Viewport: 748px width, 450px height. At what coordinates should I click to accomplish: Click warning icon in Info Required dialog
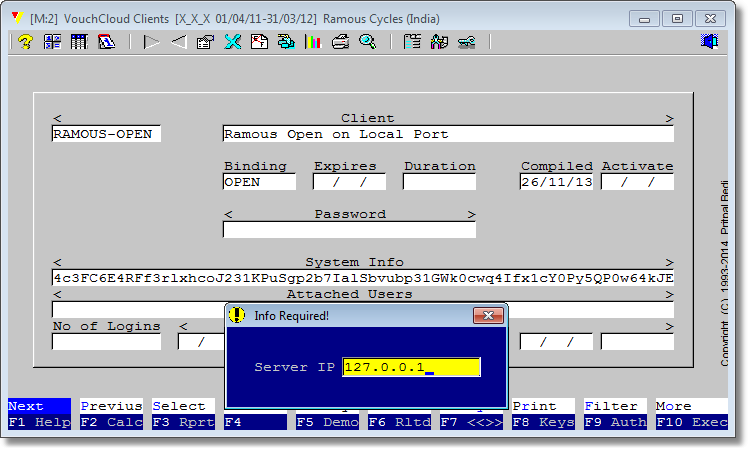(x=237, y=315)
